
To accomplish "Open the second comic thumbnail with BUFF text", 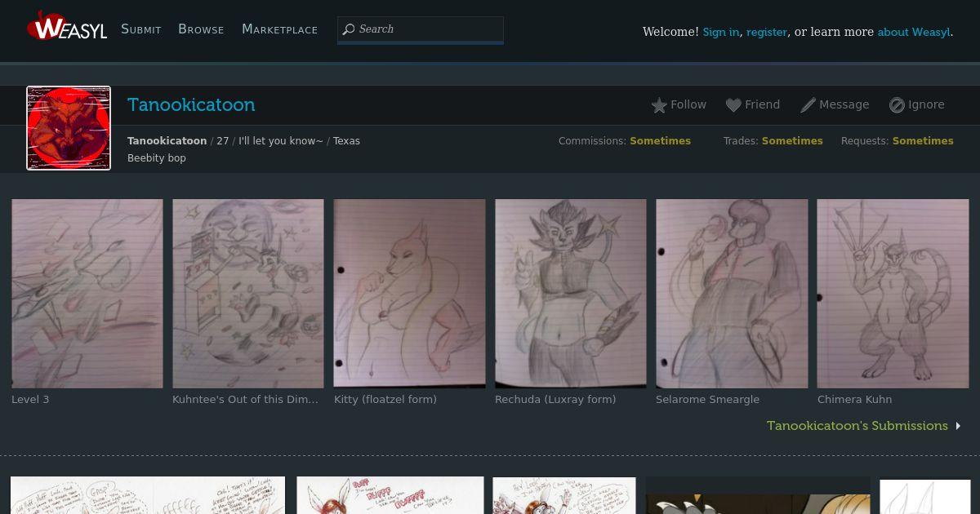I will [390, 495].
